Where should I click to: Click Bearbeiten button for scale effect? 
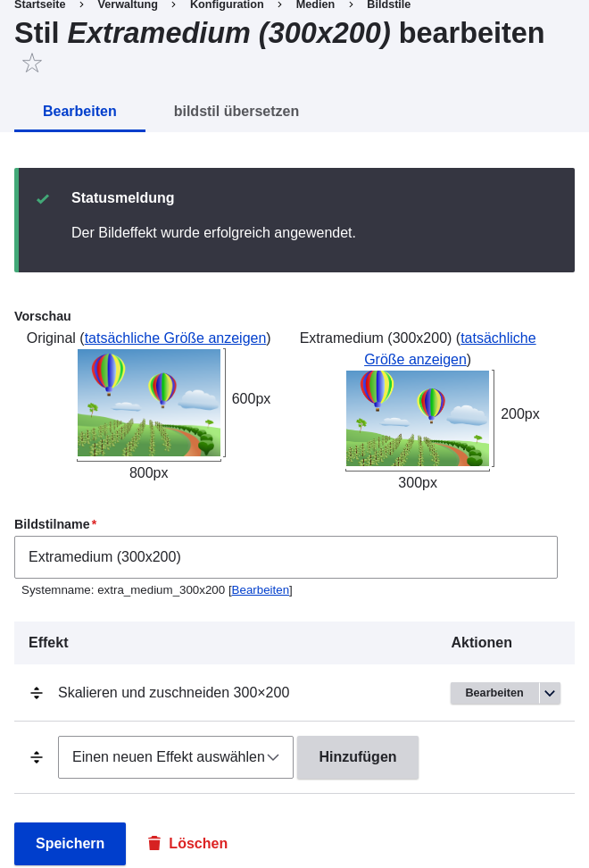coord(494,693)
